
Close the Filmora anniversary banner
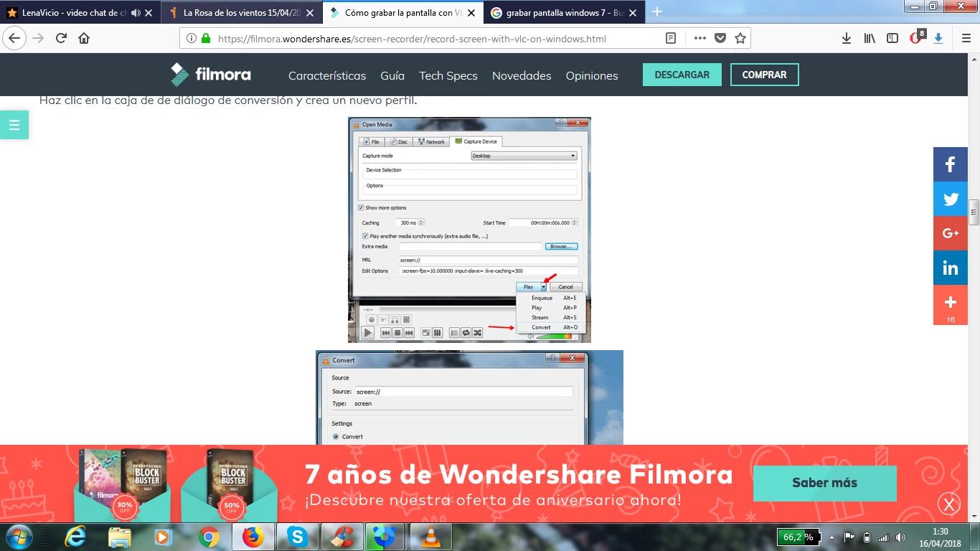[949, 504]
